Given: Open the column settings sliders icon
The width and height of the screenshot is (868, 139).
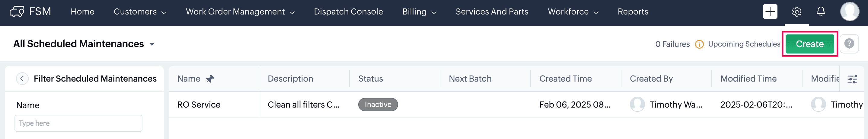Looking at the screenshot, I should tap(852, 79).
